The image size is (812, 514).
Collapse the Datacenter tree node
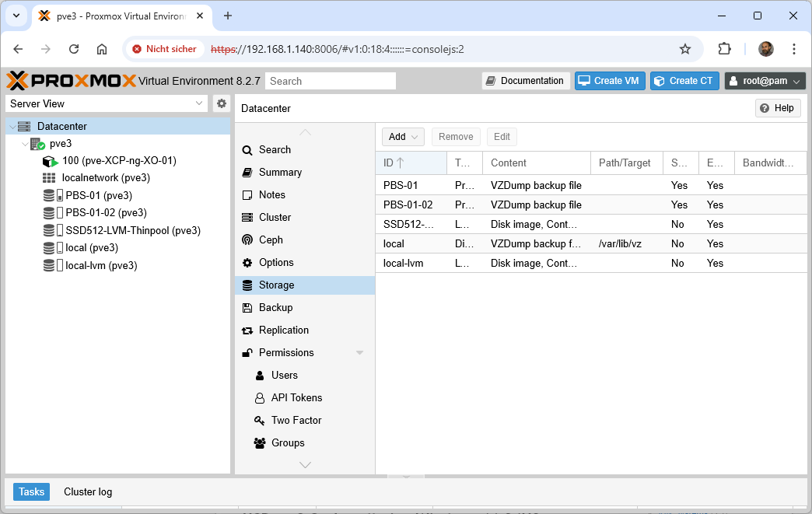click(11, 127)
